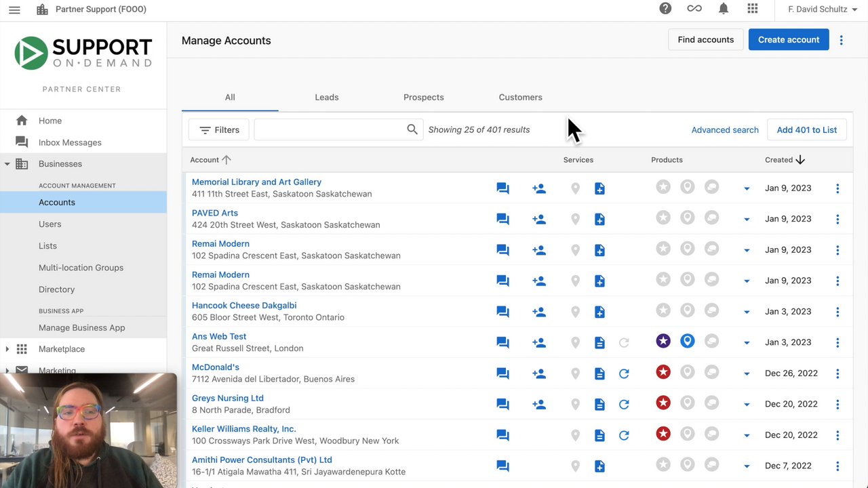868x488 pixels.
Task: Click add-person icon for Greys Nursing Ltd
Action: click(x=539, y=405)
